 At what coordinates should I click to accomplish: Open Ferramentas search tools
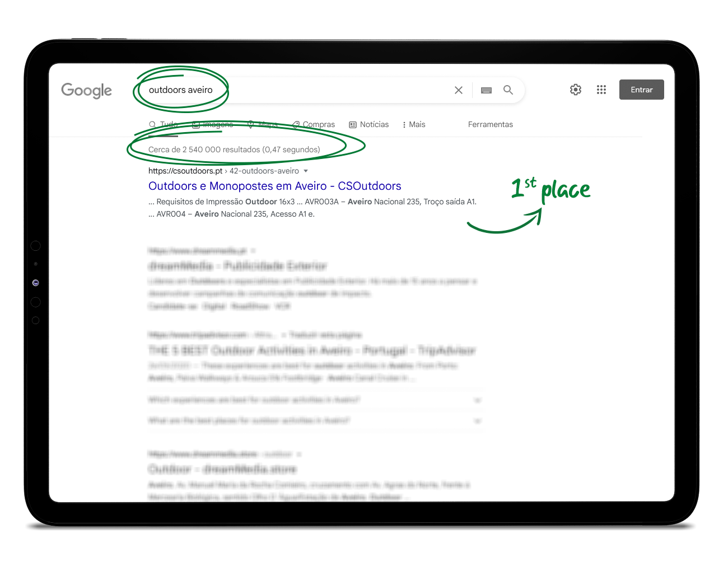(x=491, y=124)
